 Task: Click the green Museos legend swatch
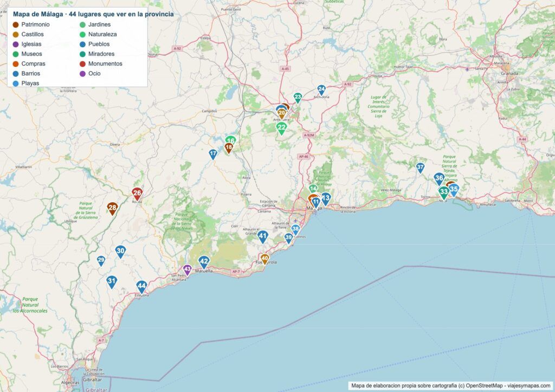click(x=16, y=54)
